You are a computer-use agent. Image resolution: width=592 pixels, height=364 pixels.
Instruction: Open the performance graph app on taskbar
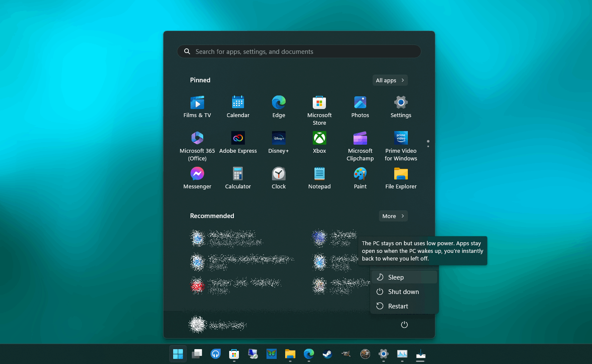tap(402, 353)
